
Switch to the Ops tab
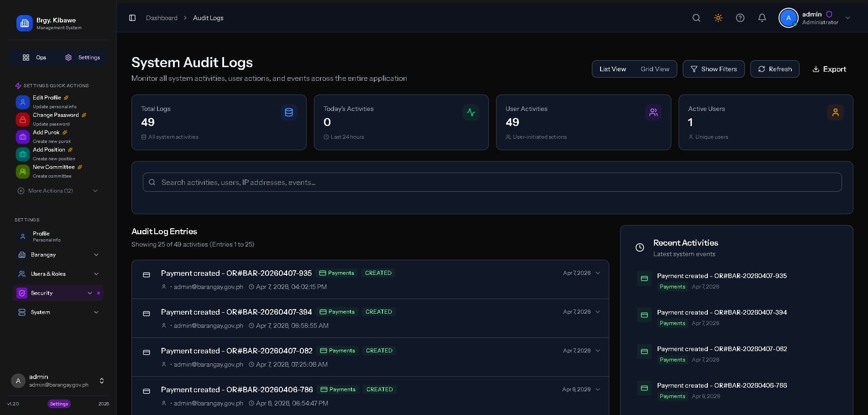pyautogui.click(x=34, y=58)
